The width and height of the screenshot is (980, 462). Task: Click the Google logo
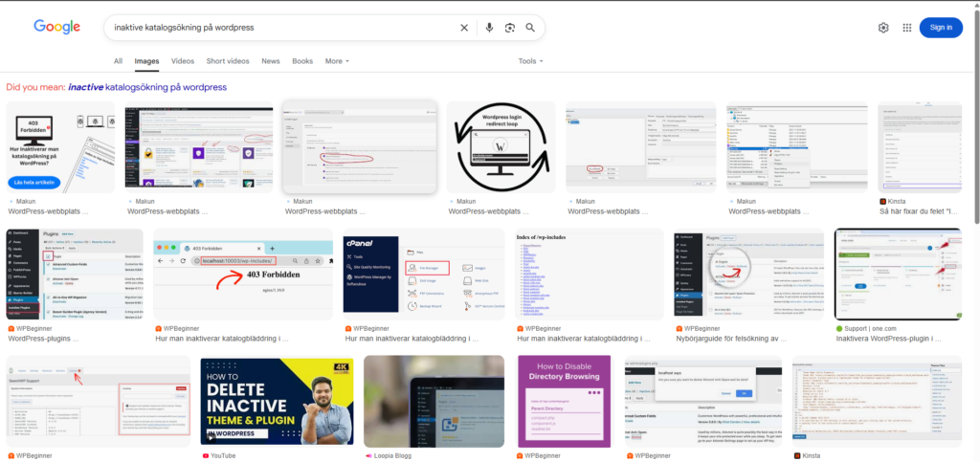click(56, 27)
